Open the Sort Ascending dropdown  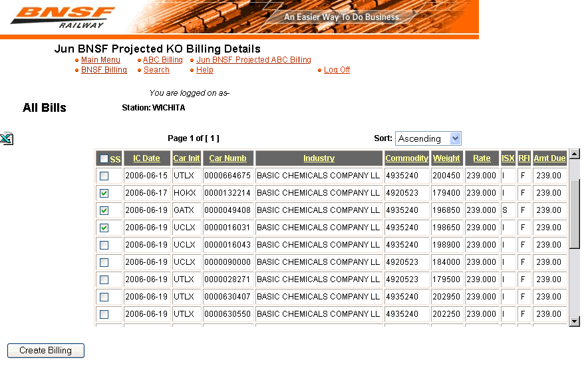pos(428,138)
